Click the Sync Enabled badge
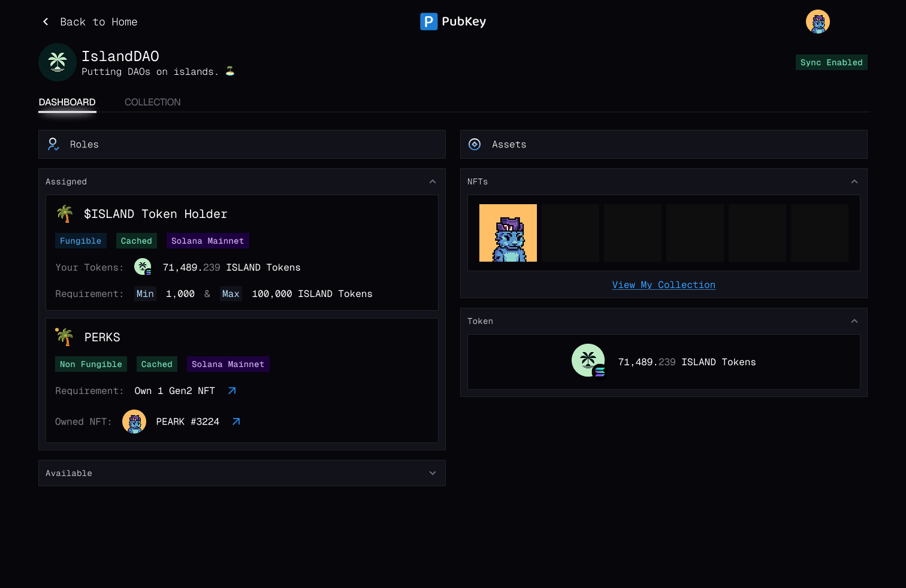Image resolution: width=906 pixels, height=588 pixels. coord(832,62)
